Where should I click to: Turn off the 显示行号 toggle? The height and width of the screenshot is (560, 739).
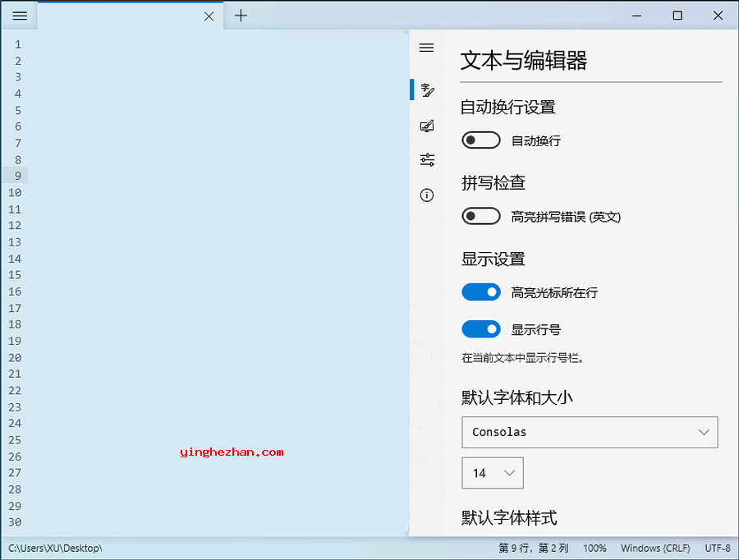point(481,329)
